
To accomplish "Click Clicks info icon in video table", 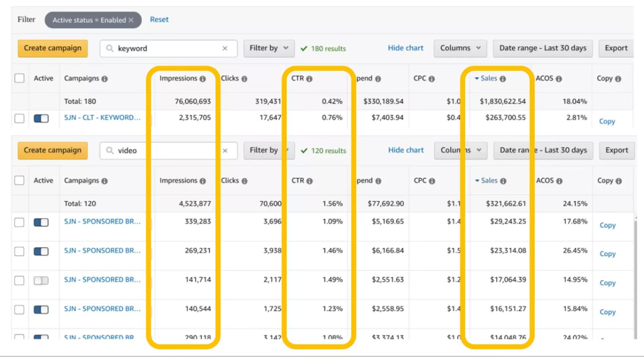I will [x=244, y=181].
